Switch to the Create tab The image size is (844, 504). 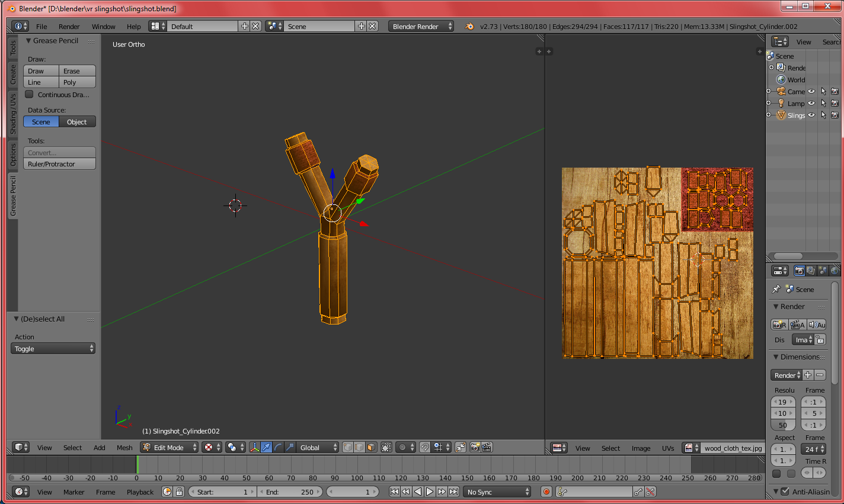point(13,74)
